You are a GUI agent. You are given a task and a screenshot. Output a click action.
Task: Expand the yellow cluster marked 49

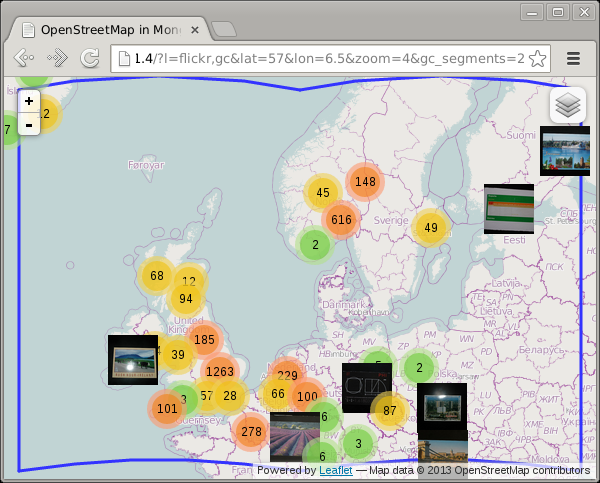tap(430, 228)
